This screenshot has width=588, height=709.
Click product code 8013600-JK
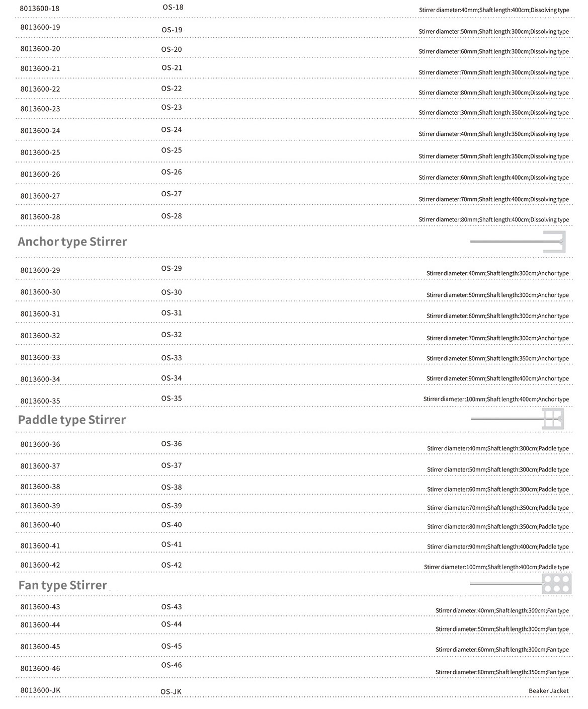(40, 690)
